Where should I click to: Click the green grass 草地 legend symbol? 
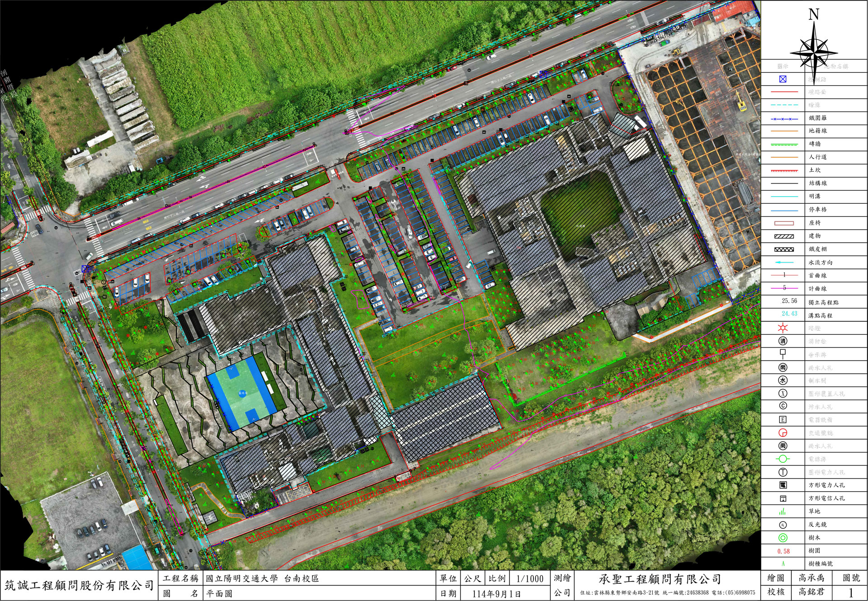(x=783, y=512)
